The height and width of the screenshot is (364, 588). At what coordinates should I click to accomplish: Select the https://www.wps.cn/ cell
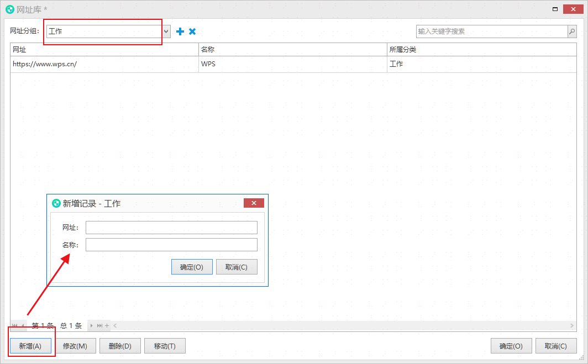coord(104,64)
